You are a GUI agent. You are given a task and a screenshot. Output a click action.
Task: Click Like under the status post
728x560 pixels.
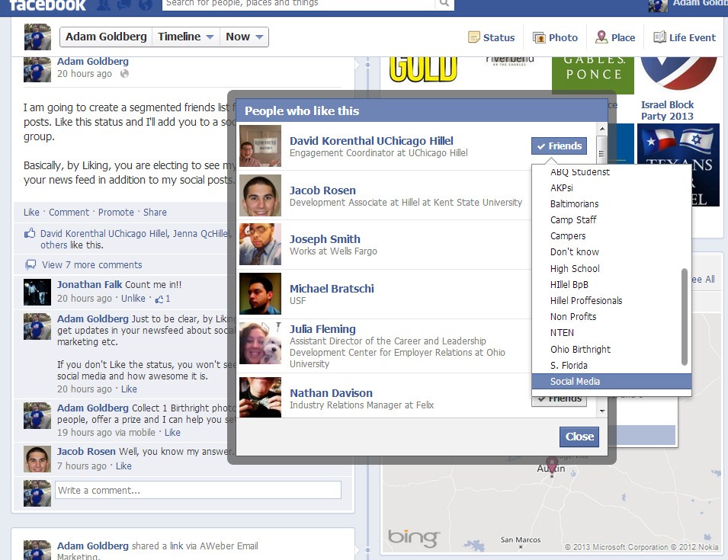(x=31, y=212)
